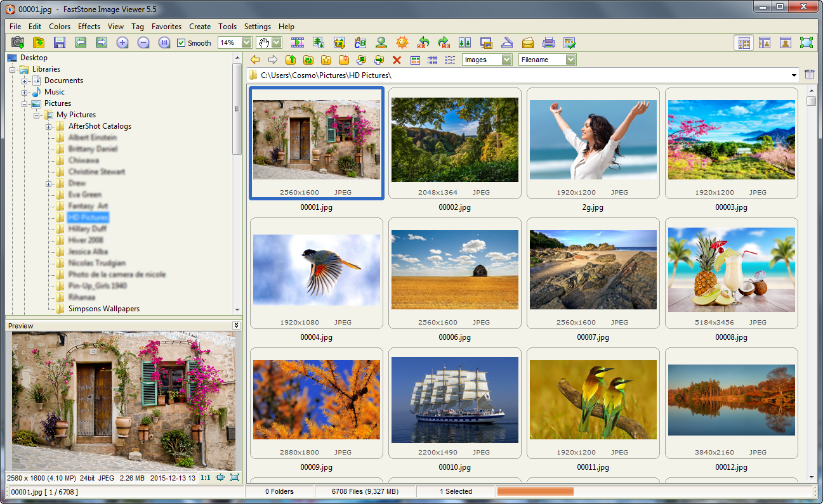Toggle the thumbnail browser layout button
This screenshot has width=823, height=504.
744,42
